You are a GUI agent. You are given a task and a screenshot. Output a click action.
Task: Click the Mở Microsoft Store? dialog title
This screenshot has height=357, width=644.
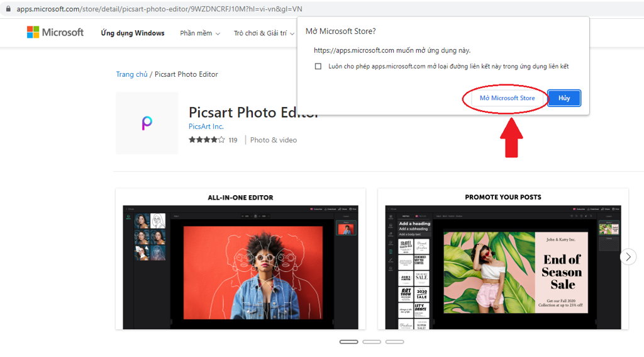pos(340,31)
